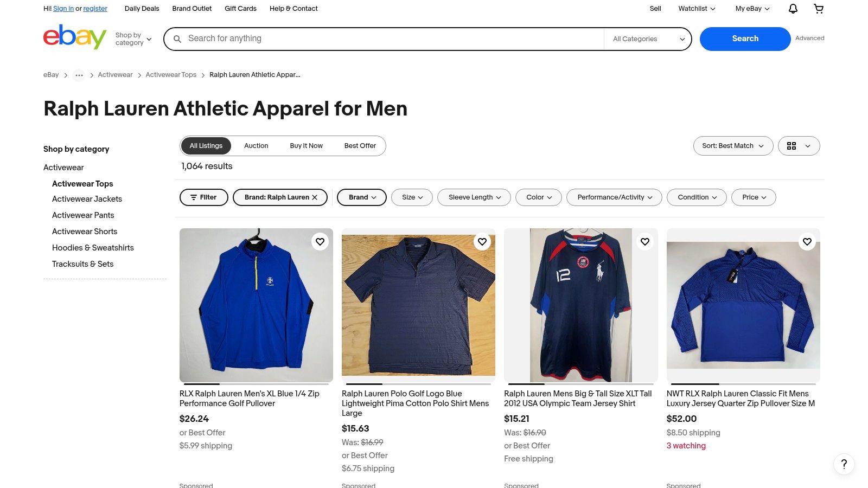
Task: Open the grid view options
Action: click(799, 146)
